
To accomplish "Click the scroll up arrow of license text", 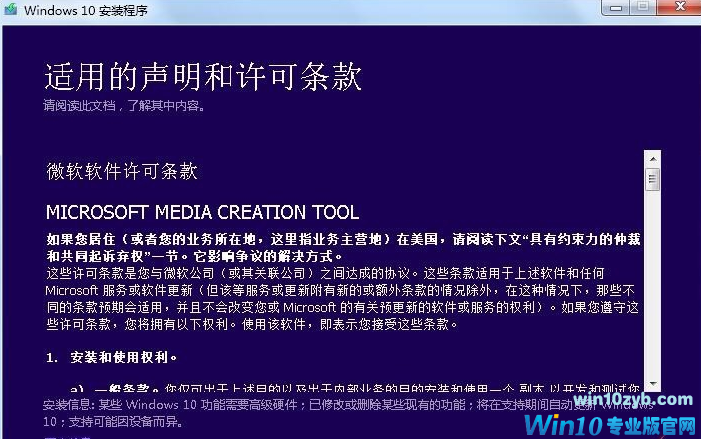I will point(653,159).
